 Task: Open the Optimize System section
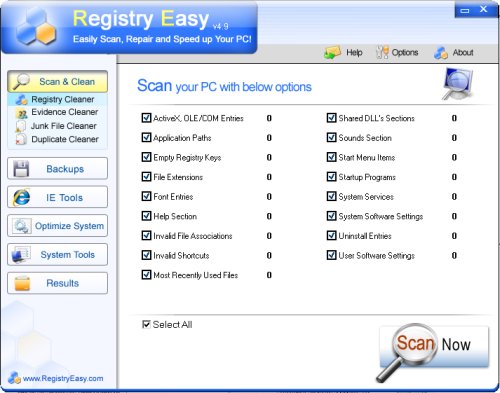tap(57, 226)
